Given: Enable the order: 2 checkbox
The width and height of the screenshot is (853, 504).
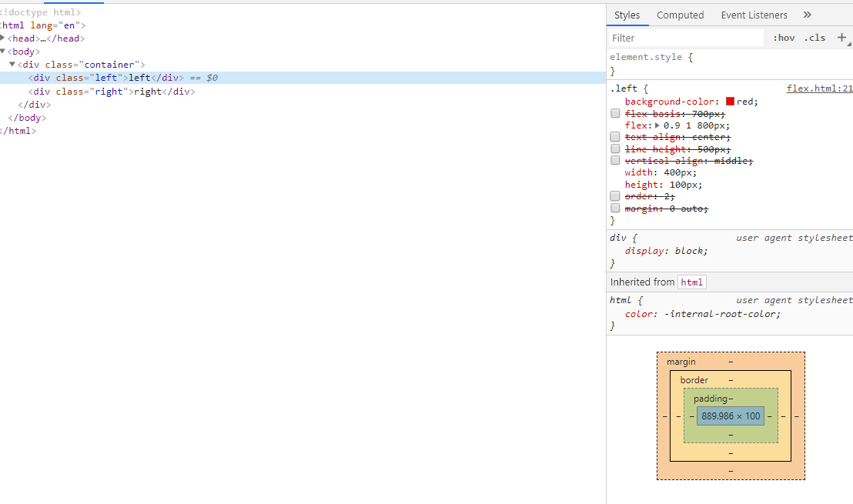Looking at the screenshot, I should pyautogui.click(x=615, y=195).
